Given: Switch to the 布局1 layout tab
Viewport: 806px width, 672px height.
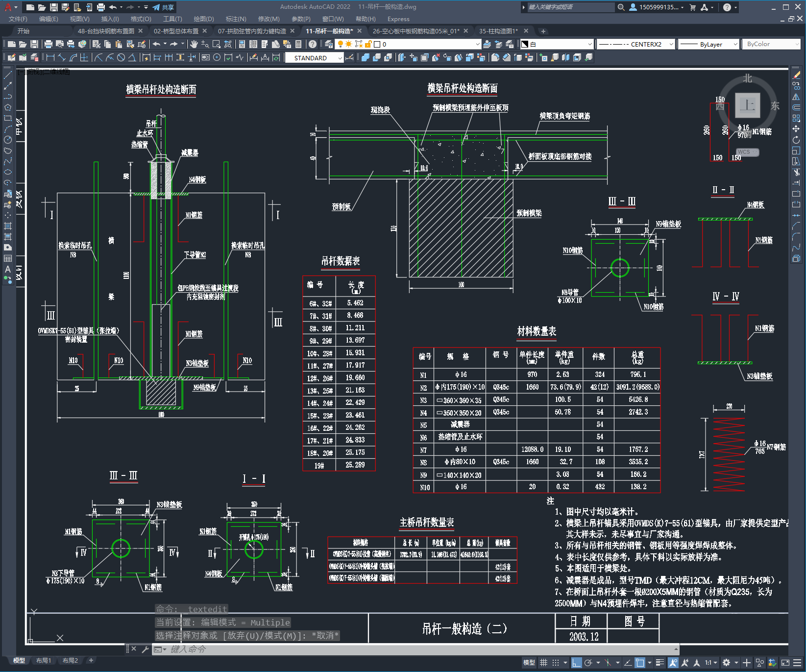Looking at the screenshot, I should pyautogui.click(x=43, y=660).
